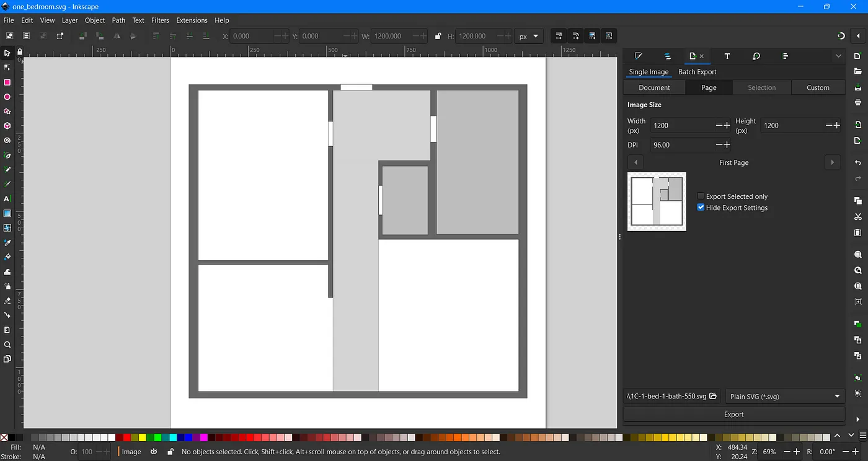Choose the Gradient tool
868x461 pixels.
point(7,213)
